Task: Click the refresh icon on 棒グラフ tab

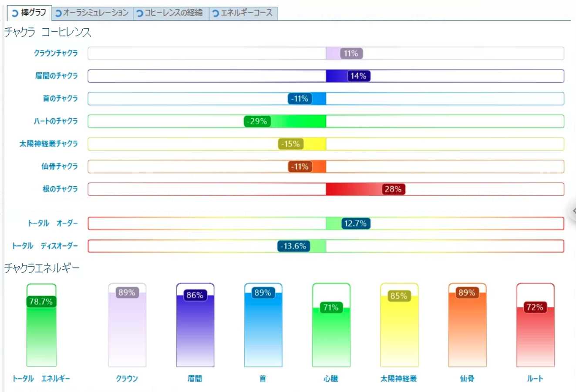Action: (15, 13)
